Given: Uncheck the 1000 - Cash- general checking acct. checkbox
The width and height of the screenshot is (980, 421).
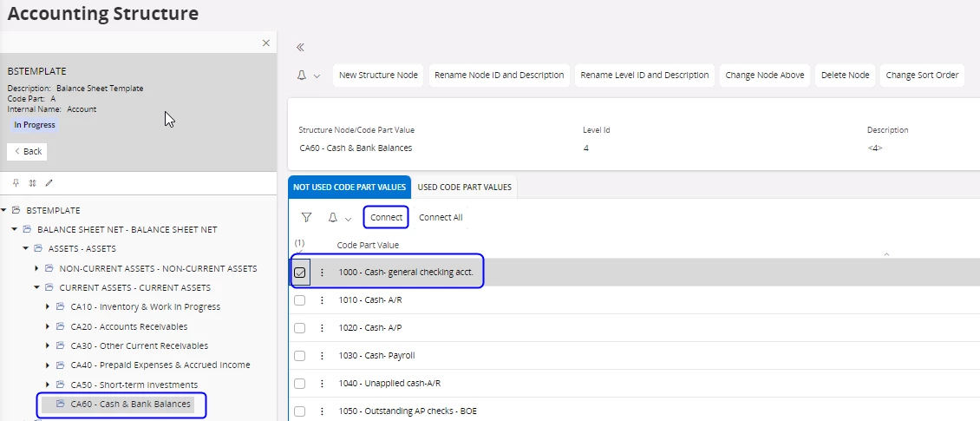Looking at the screenshot, I should pos(300,273).
